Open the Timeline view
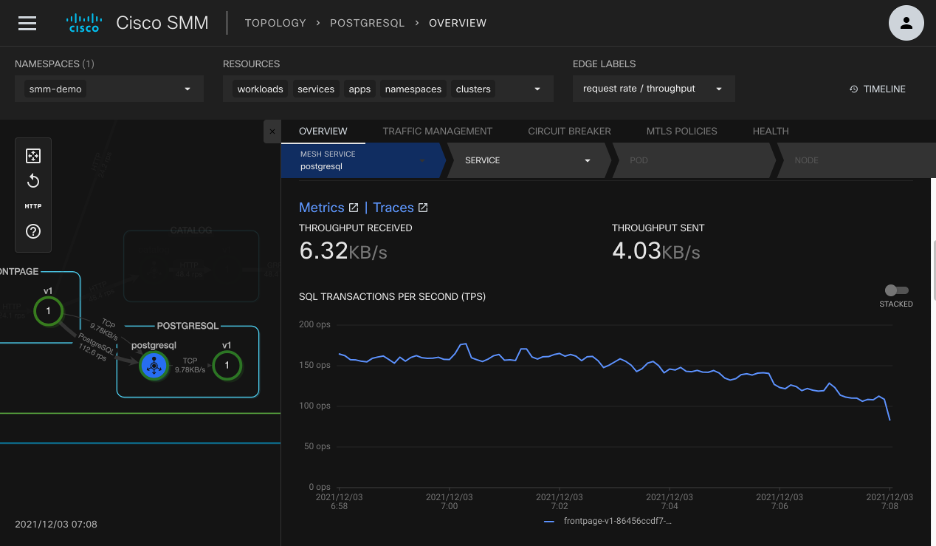This screenshot has height=546, width=936. [x=877, y=89]
